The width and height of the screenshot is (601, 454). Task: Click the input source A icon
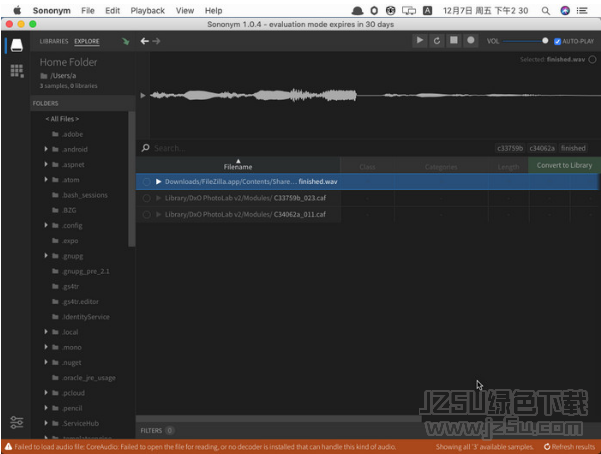coord(427,11)
